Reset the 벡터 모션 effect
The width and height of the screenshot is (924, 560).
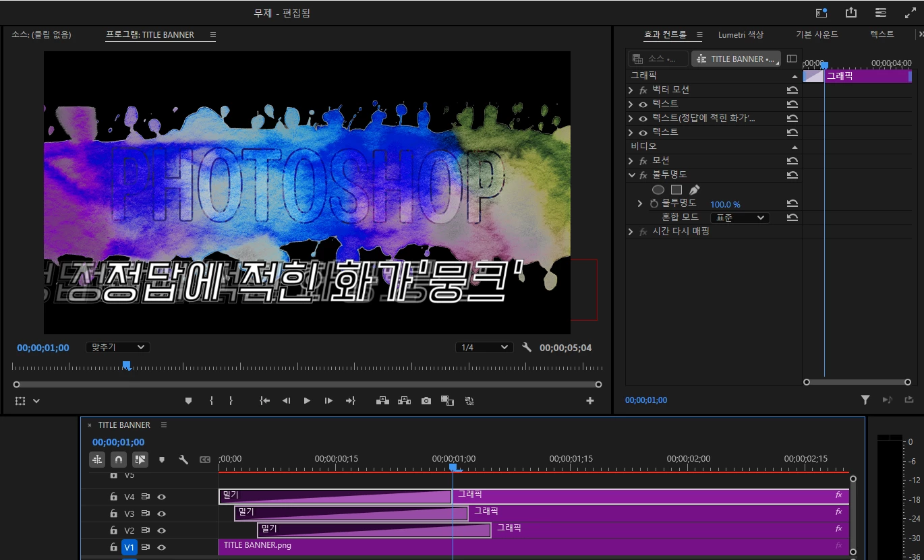[792, 90]
